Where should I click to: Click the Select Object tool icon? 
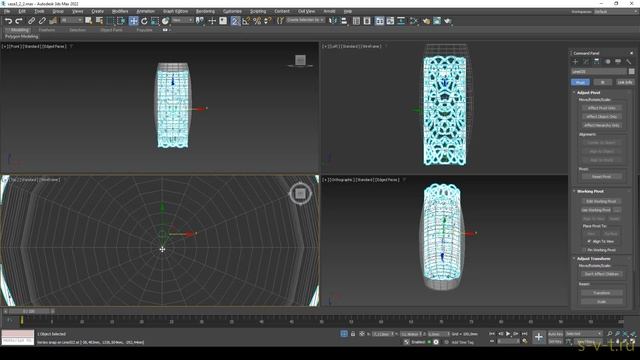89,21
